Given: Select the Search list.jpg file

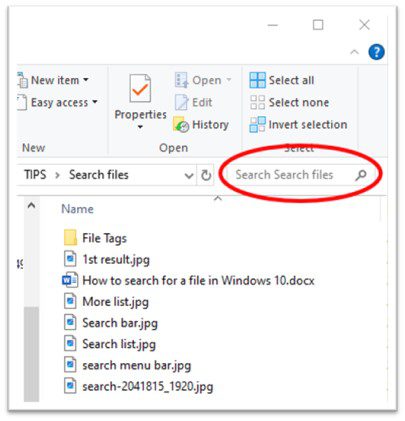Looking at the screenshot, I should tap(110, 344).
